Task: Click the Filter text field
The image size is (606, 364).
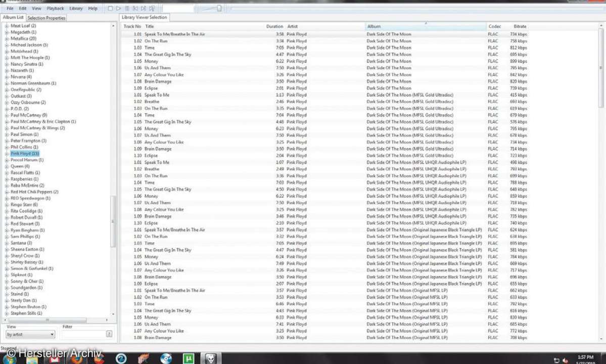Action: coord(83,334)
